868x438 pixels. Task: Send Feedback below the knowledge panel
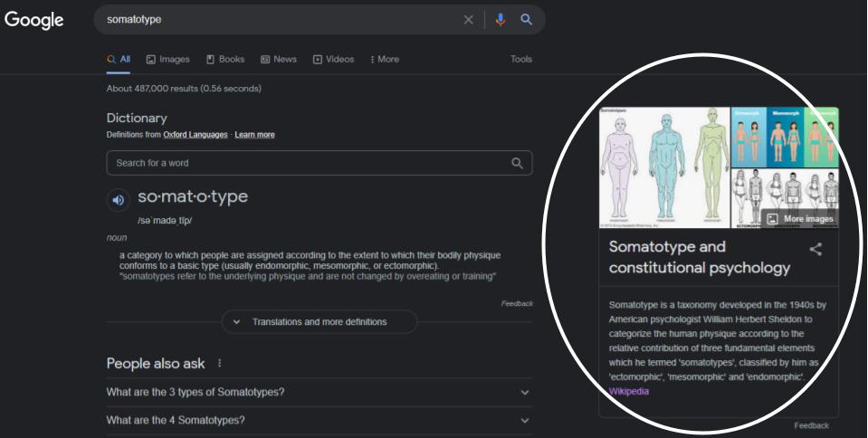click(x=812, y=425)
